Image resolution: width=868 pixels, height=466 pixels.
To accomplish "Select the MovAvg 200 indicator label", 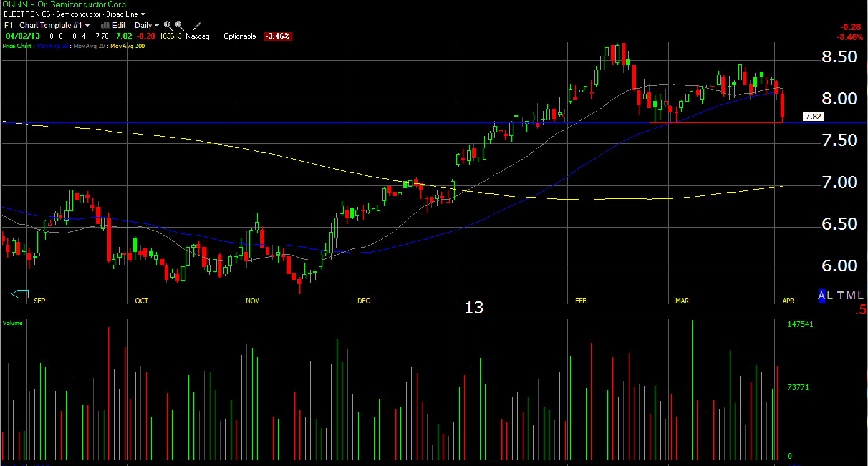I will point(127,46).
